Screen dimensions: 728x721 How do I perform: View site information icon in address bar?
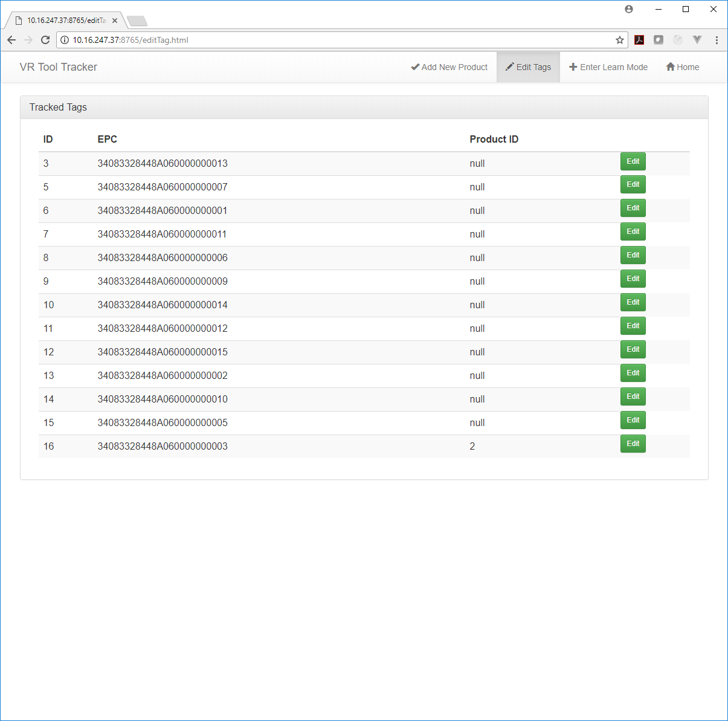(65, 40)
